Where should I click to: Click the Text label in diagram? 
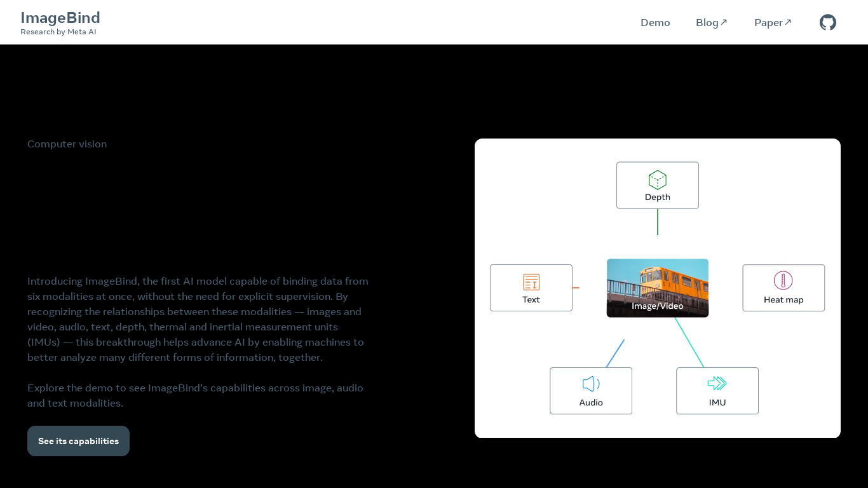click(x=531, y=300)
